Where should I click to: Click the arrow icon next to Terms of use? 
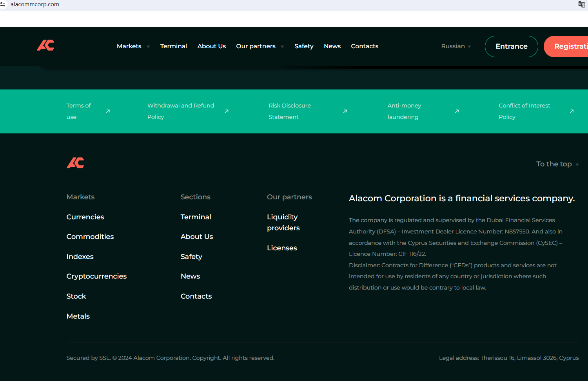(x=108, y=111)
